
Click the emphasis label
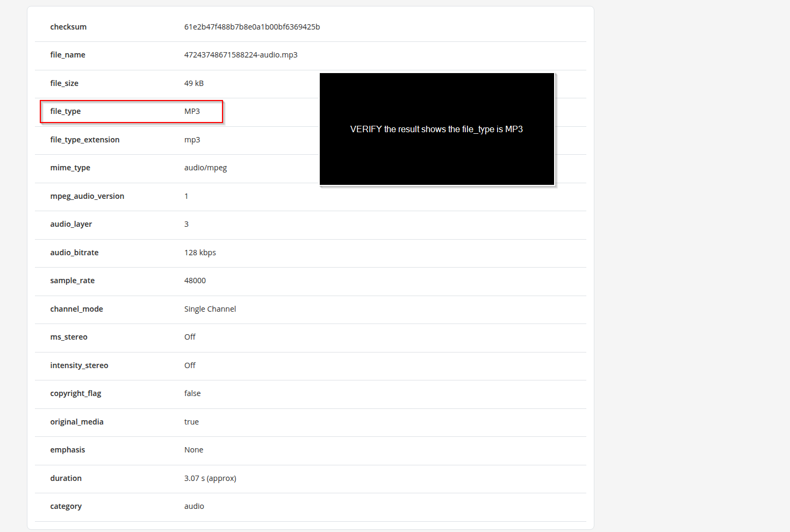pos(68,450)
